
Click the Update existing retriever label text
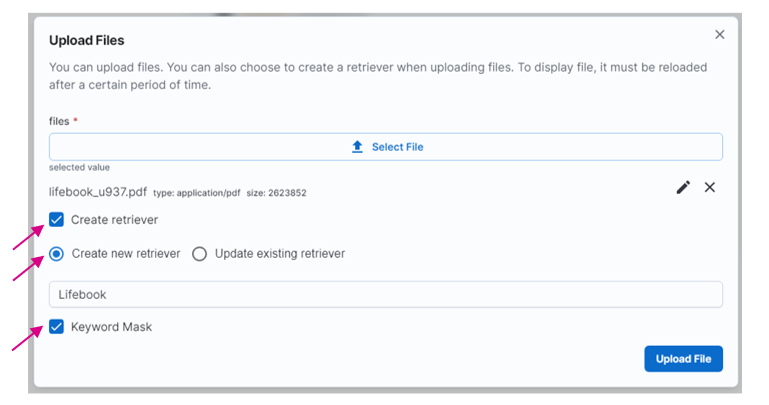tap(279, 254)
